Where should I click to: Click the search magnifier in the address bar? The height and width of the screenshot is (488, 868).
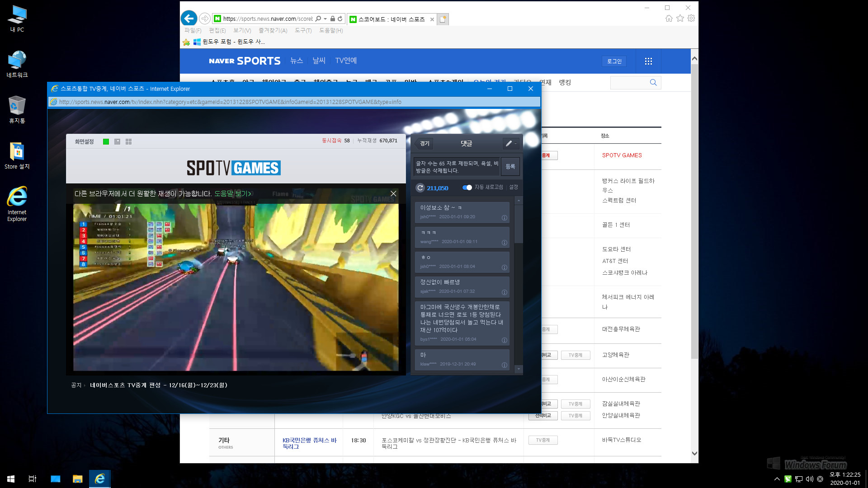[x=318, y=19]
